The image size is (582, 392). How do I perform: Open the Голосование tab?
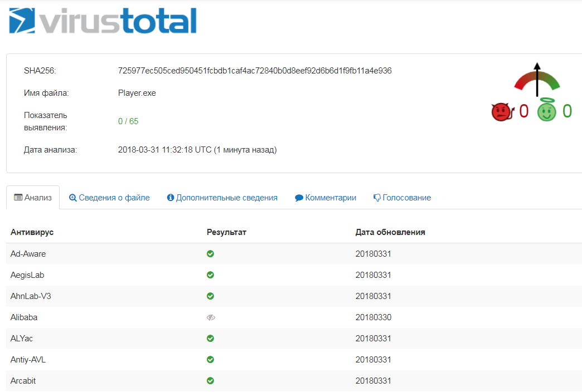(402, 198)
